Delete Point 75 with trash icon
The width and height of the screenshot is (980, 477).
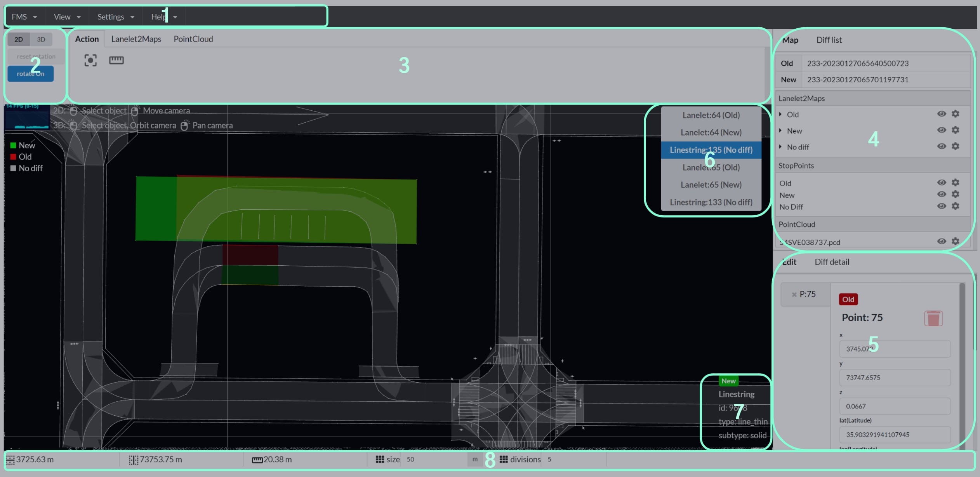[933, 319]
